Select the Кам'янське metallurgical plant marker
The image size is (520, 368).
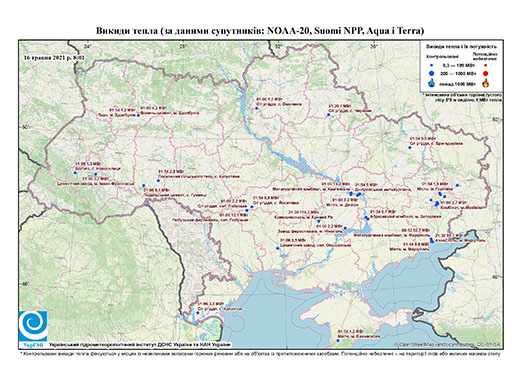click(x=351, y=193)
